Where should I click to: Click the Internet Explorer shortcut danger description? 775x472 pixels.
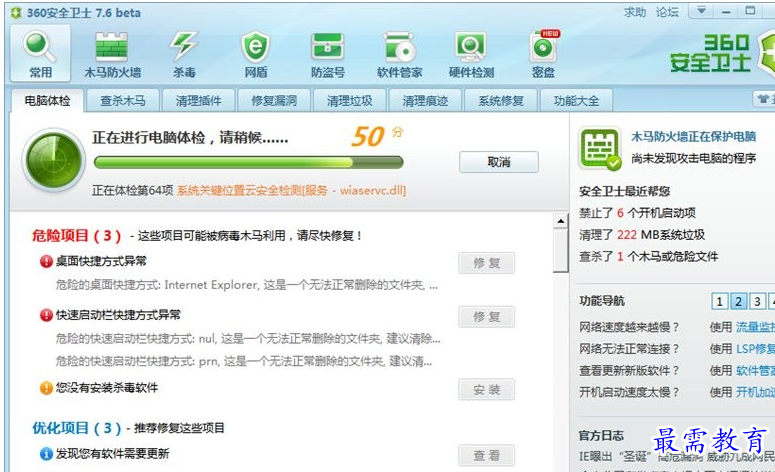(x=247, y=285)
